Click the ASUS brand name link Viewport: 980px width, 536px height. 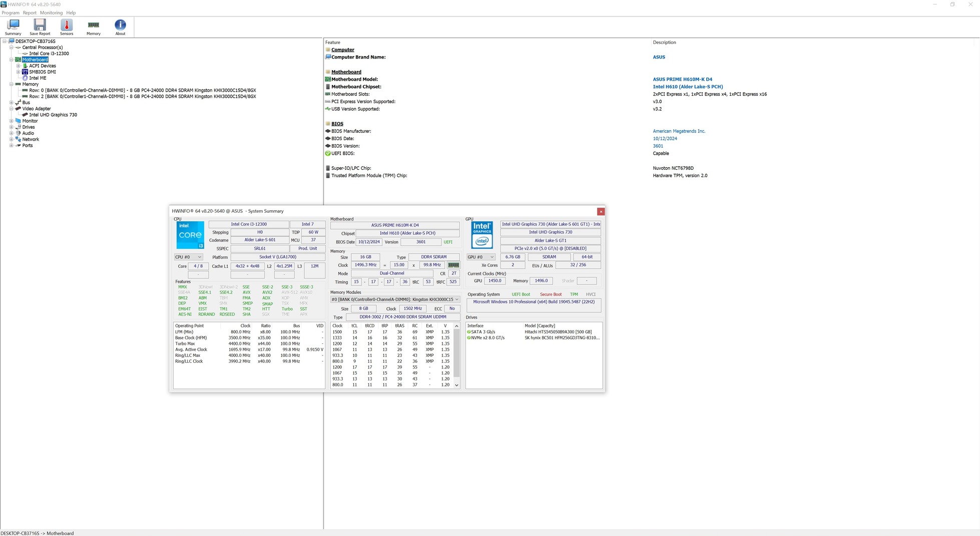(659, 57)
